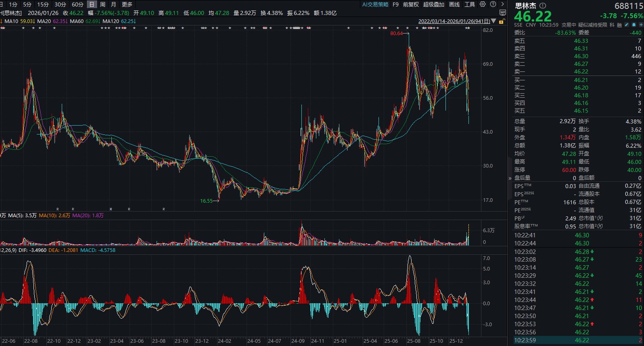Open date range dropdown triangle
Image resolution: width=644 pixels, height=346 pixels.
tap(493, 21)
